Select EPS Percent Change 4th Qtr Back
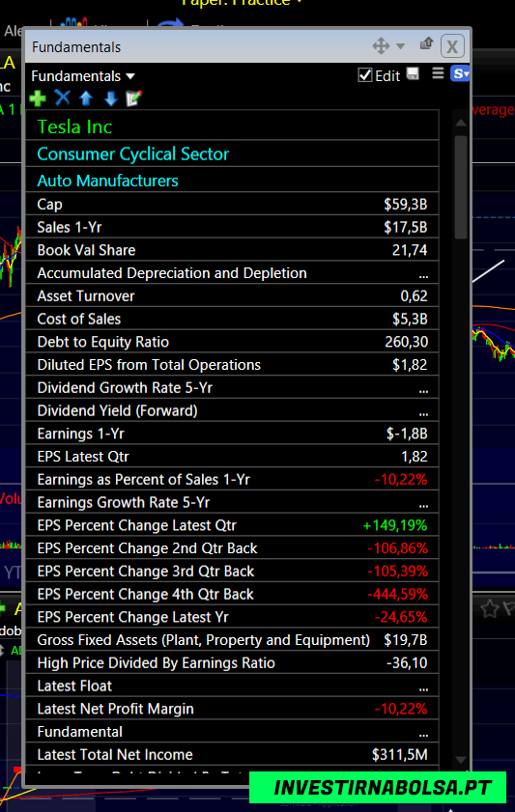The height and width of the screenshot is (812, 515). tap(232, 594)
